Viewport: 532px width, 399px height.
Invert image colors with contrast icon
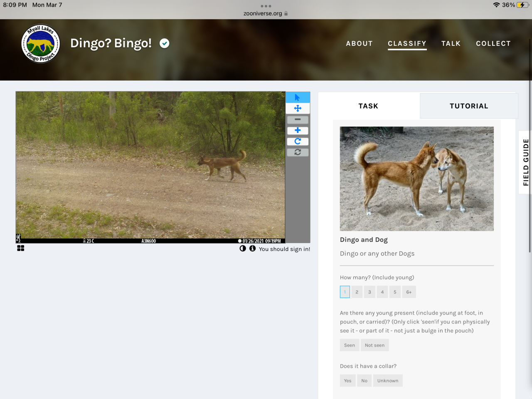243,249
